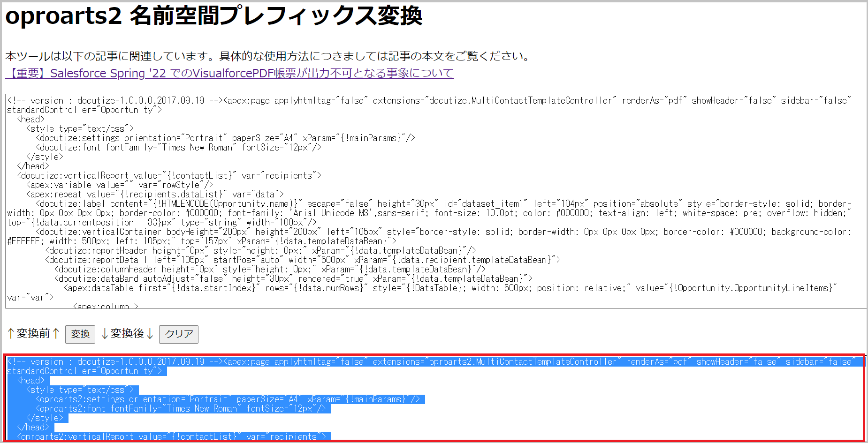Click the docutize:reportHeader line in source
Viewport: 868px width, 443px height.
[260, 250]
